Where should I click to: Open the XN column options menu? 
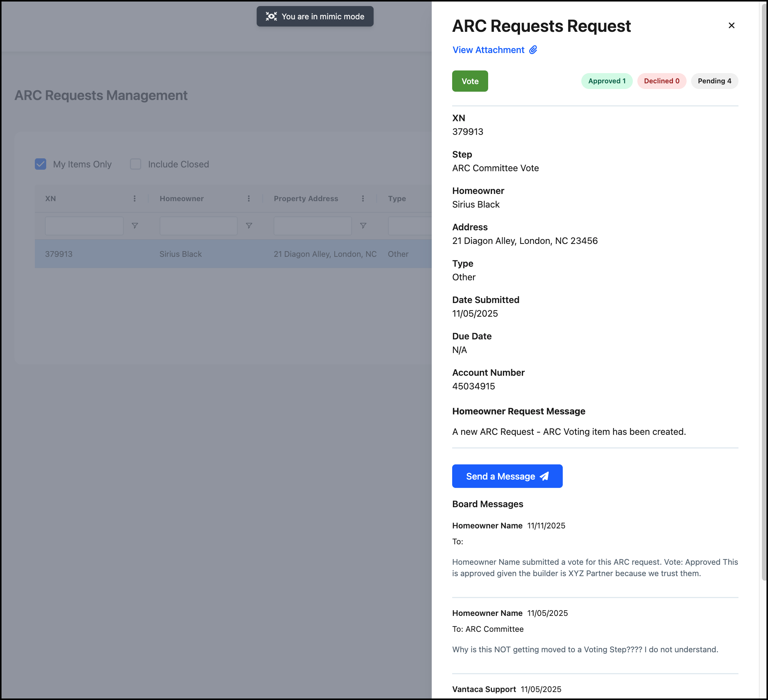click(x=134, y=198)
